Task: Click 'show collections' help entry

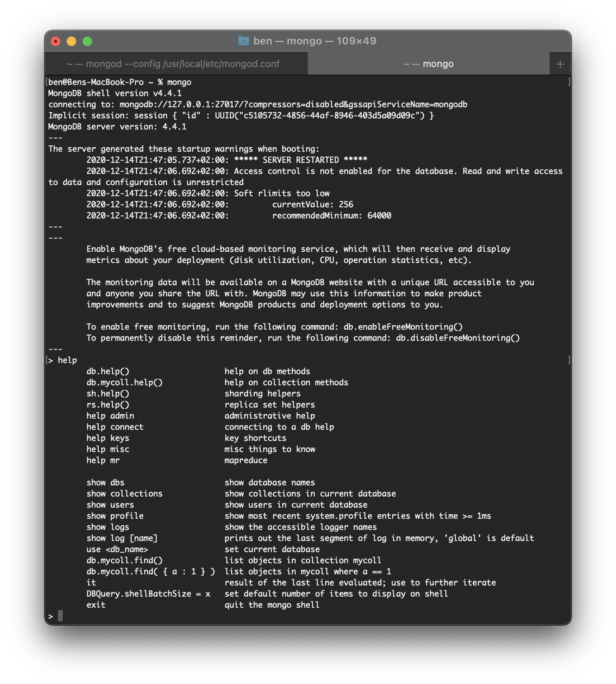Action: coord(124,494)
